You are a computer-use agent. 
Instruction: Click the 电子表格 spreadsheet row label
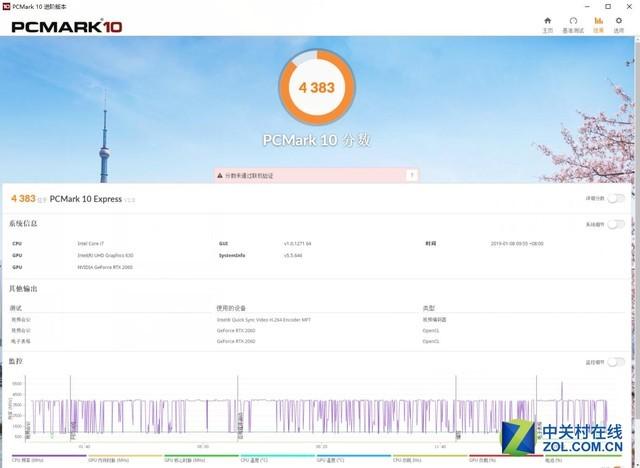(x=21, y=341)
